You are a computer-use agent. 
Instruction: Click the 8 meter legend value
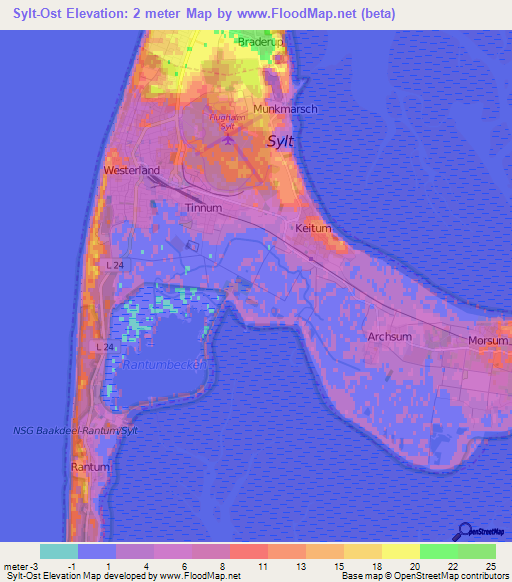(x=222, y=567)
